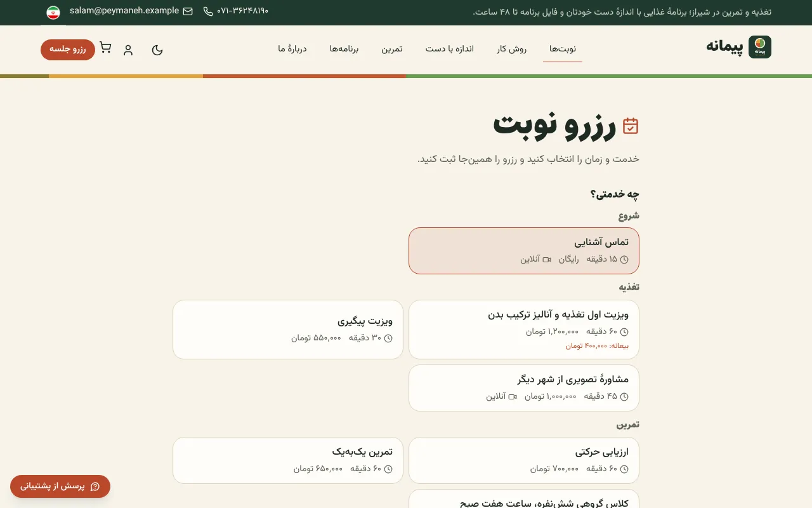Click the پیمانه brand name text
Image resolution: width=812 pixels, height=508 pixels.
pos(724,47)
